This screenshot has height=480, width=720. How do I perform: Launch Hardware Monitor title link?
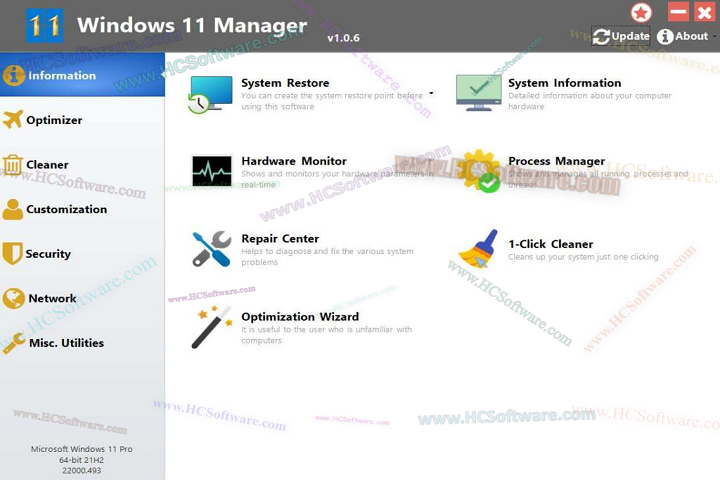pyautogui.click(x=294, y=161)
